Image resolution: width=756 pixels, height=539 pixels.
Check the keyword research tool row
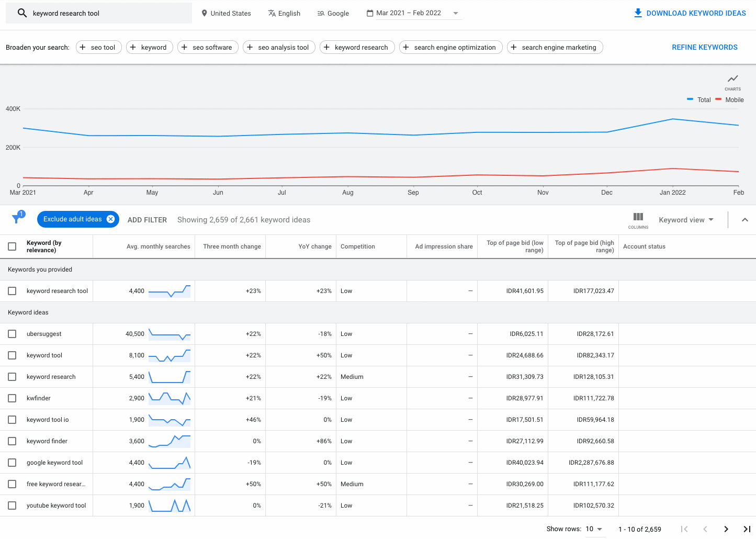[12, 291]
